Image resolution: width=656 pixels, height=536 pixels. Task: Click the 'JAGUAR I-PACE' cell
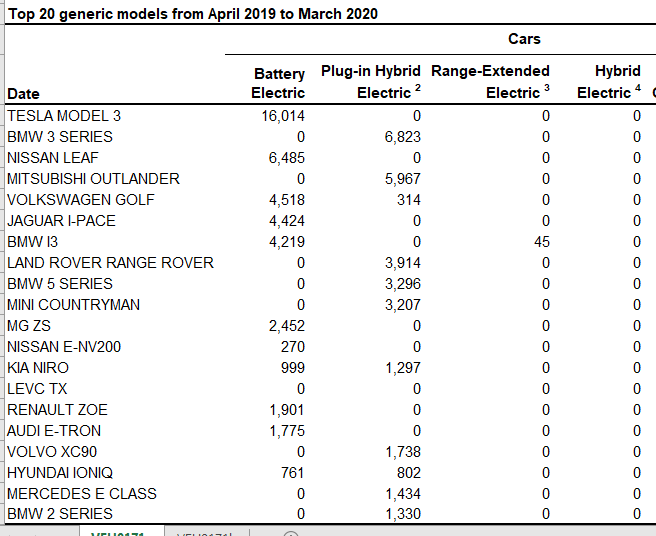click(61, 221)
